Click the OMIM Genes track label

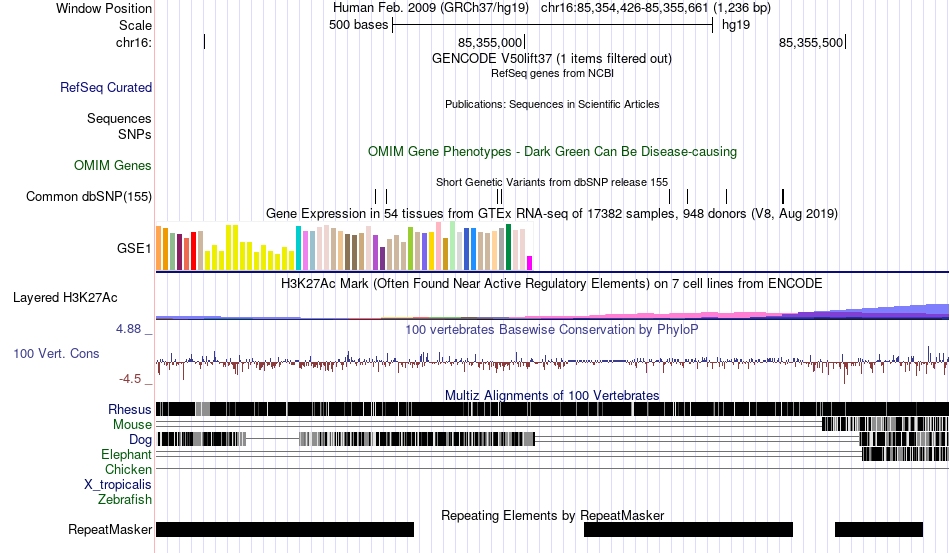(x=113, y=165)
